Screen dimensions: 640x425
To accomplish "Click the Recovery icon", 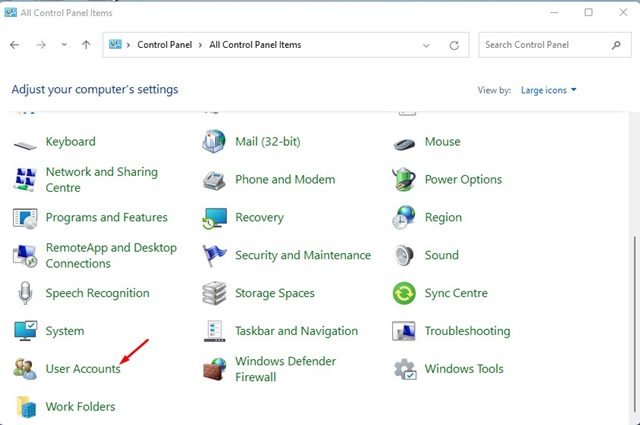I will [x=215, y=218].
